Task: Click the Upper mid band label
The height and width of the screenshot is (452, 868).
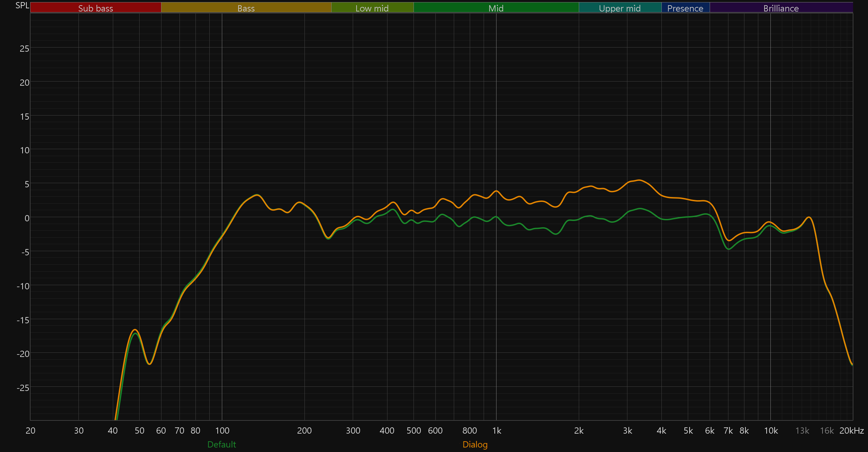Action: 620,8
